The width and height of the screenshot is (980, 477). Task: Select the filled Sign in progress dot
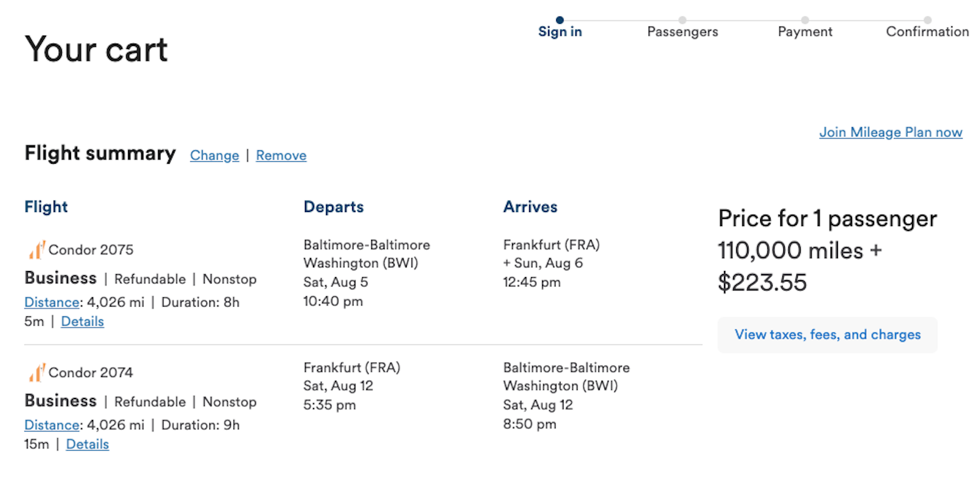coord(560,20)
